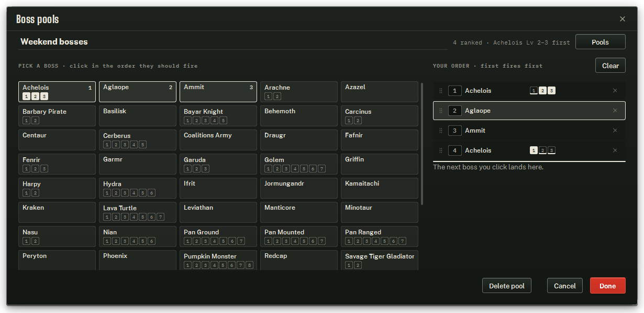This screenshot has width=644, height=313.
Task: Pick the Ifrit boss card
Action: 218,188
